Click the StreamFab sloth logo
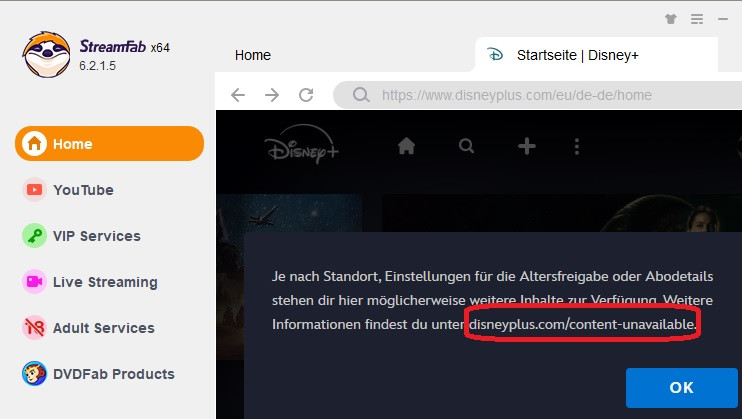This screenshot has width=742, height=419. click(46, 54)
